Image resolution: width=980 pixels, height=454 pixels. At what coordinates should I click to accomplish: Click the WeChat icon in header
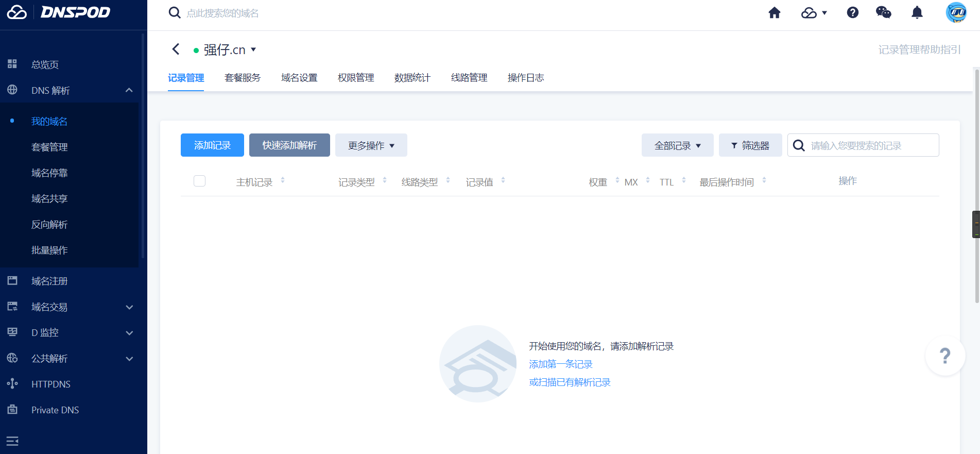pos(883,13)
